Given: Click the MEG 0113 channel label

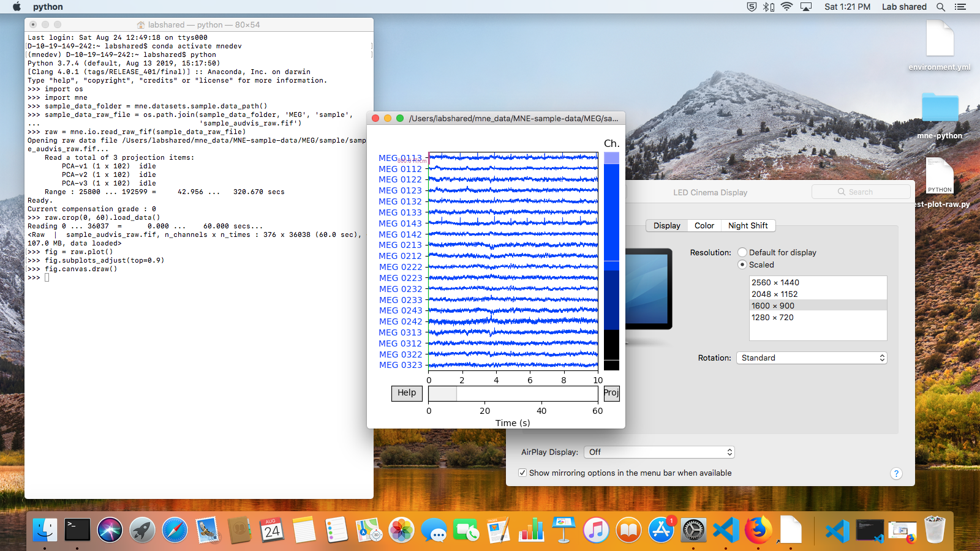Looking at the screenshot, I should [x=400, y=158].
